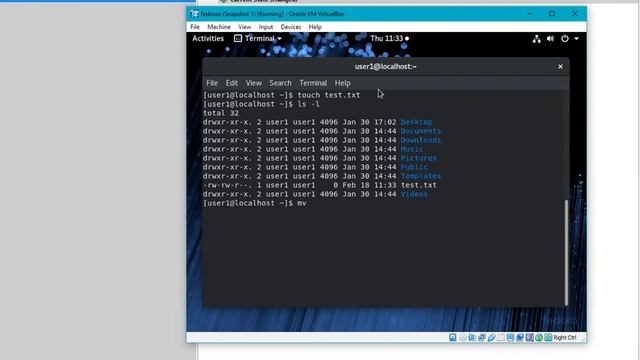Click the Templates directory name in listing

tap(421, 176)
